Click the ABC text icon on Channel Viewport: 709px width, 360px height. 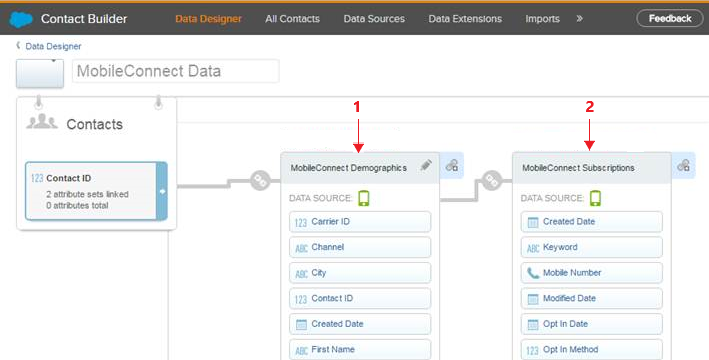(x=301, y=248)
